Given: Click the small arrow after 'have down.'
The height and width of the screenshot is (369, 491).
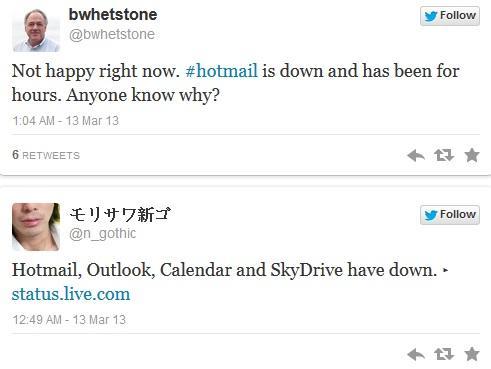Looking at the screenshot, I should coord(446,270).
